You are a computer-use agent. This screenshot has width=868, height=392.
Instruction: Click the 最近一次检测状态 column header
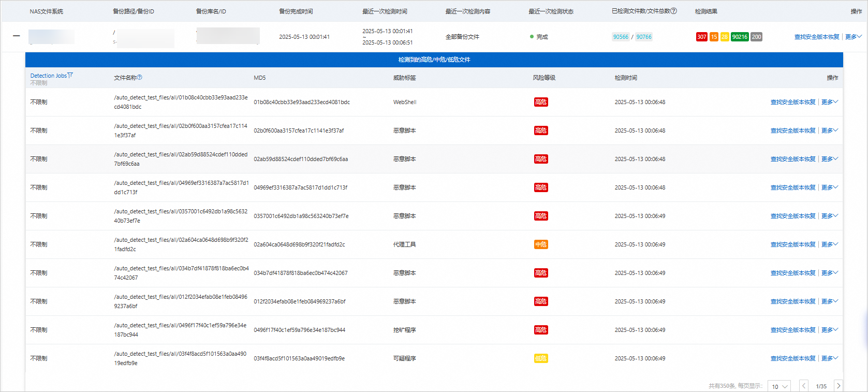tap(551, 11)
